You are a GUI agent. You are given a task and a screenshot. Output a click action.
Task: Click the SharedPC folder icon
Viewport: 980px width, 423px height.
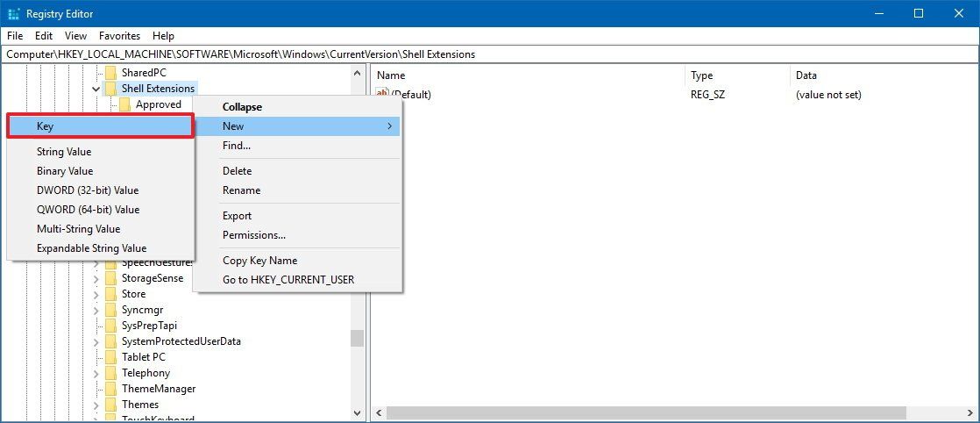pos(110,73)
